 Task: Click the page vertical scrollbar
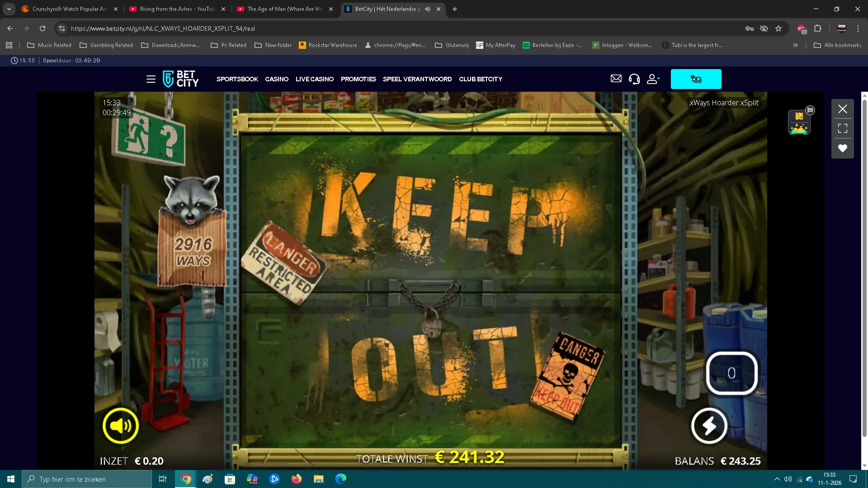click(x=864, y=267)
